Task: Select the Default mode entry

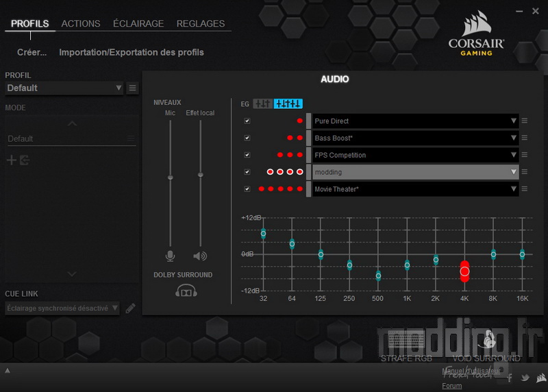Action: [71, 139]
